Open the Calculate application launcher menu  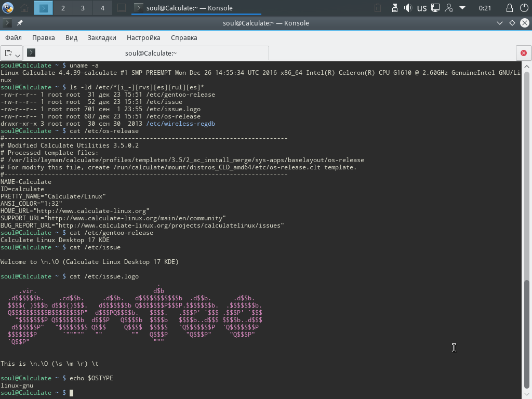coord(8,8)
